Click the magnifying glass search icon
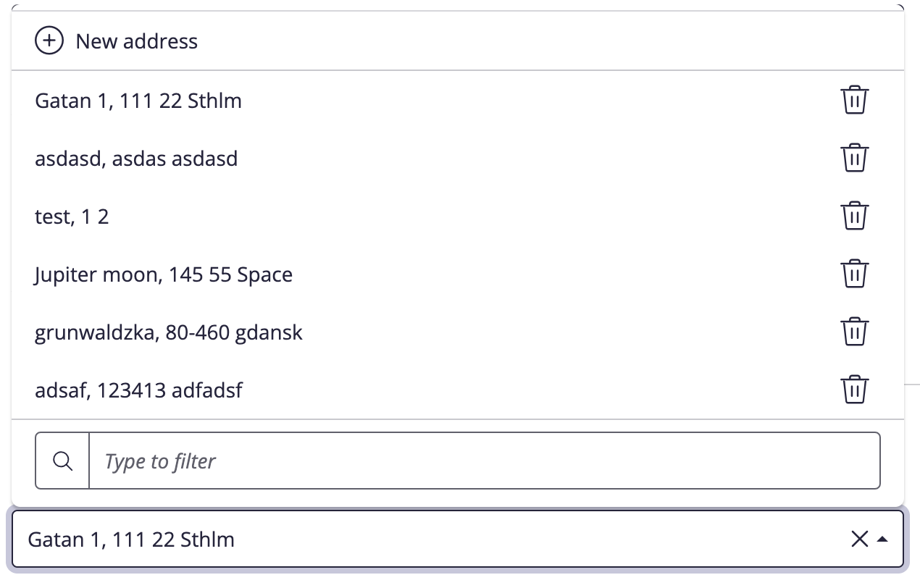Viewport: 920px width, 588px height. 63,461
